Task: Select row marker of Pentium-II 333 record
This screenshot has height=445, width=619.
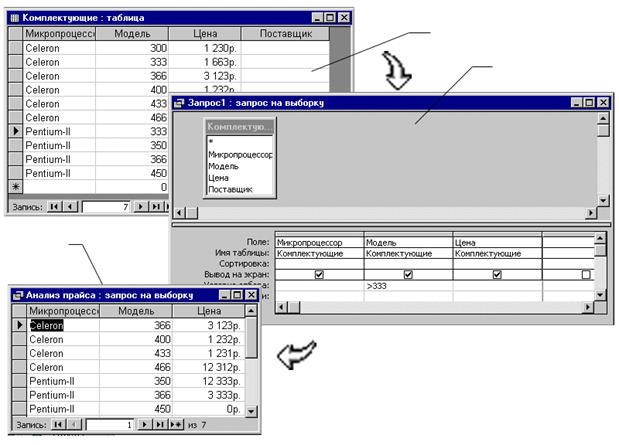Action: (x=14, y=131)
